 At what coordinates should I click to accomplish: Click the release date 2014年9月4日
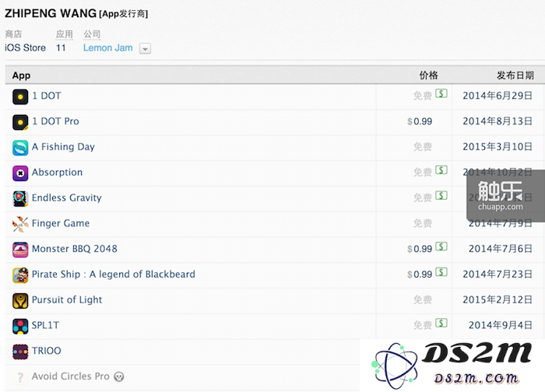[x=501, y=325]
